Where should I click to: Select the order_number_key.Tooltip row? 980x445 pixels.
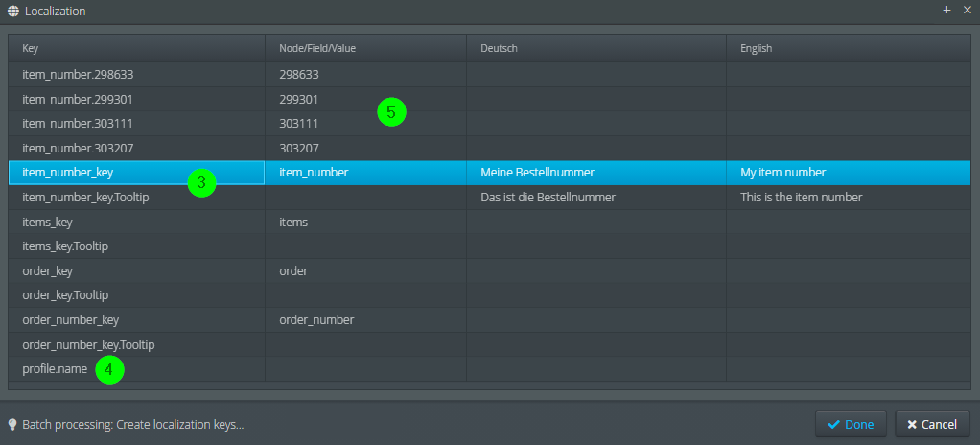(489, 344)
